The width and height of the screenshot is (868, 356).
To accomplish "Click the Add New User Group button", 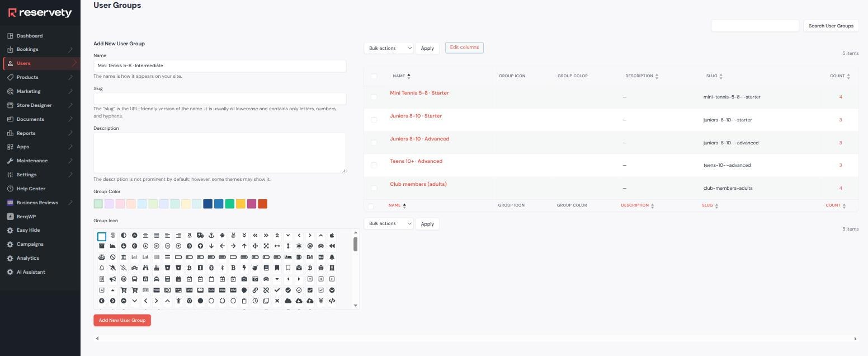I will point(122,320).
